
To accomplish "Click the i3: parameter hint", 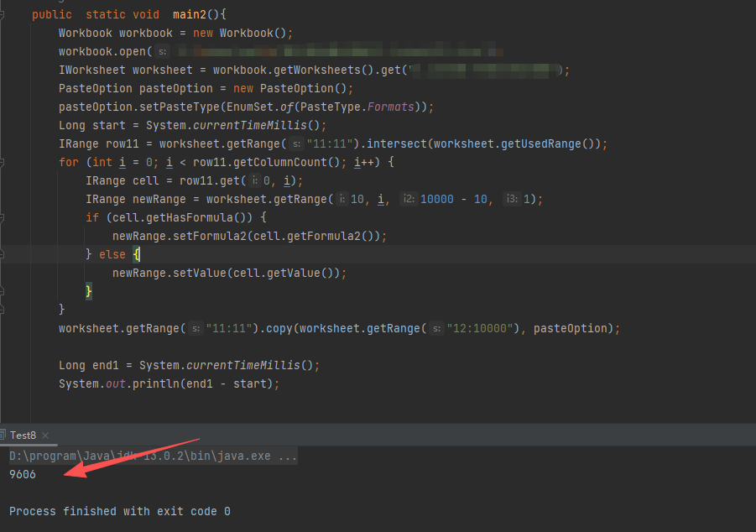I will (x=511, y=200).
